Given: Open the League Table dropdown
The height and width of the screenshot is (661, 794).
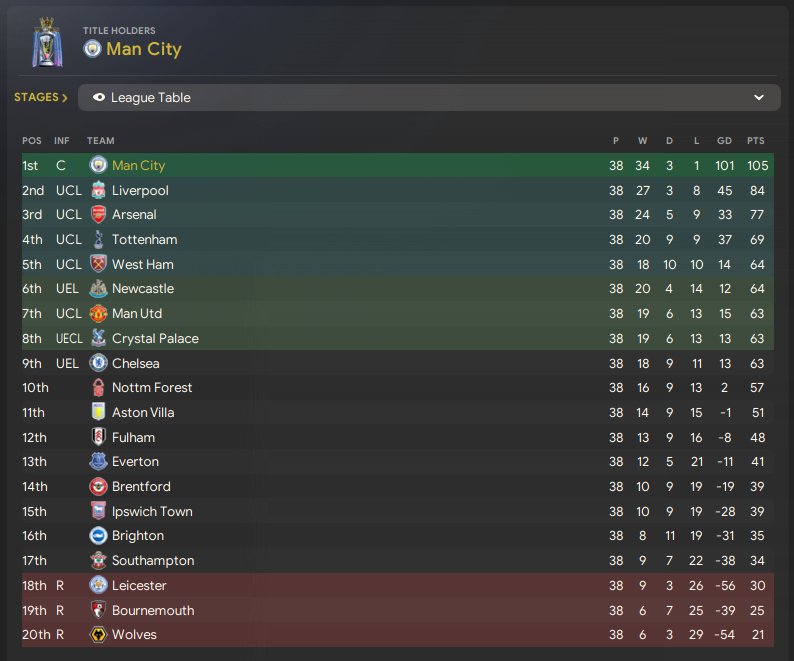Looking at the screenshot, I should point(428,98).
